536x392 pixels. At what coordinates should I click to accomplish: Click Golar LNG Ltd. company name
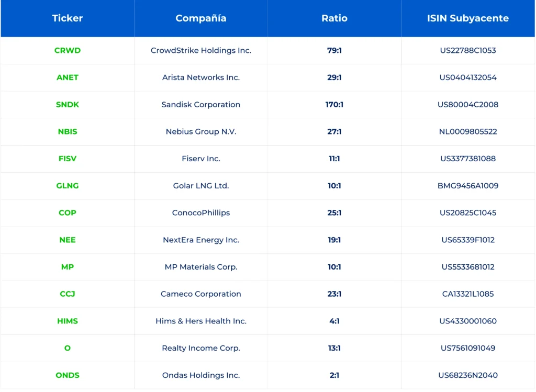(201, 186)
